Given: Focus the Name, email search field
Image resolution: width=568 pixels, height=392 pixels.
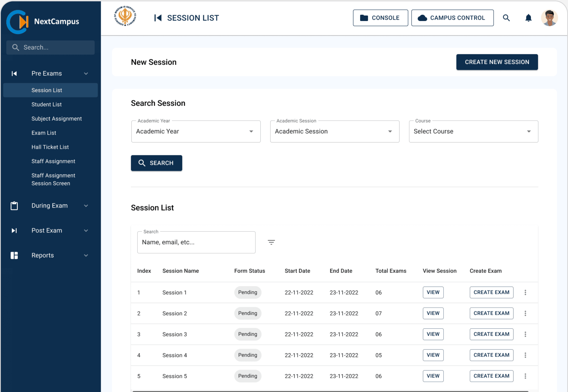Looking at the screenshot, I should [x=196, y=242].
